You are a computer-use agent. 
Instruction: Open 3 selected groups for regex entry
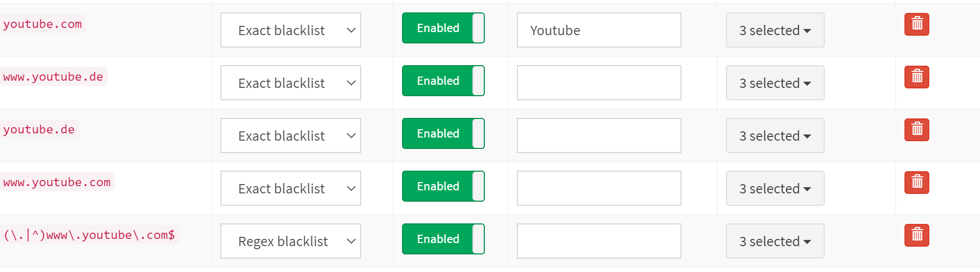coord(775,241)
